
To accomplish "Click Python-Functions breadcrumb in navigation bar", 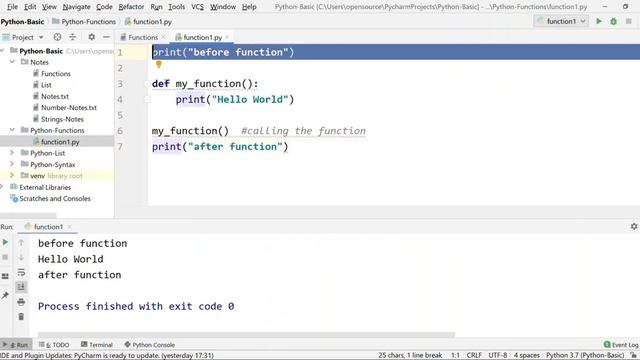I will pyautogui.click(x=84, y=22).
